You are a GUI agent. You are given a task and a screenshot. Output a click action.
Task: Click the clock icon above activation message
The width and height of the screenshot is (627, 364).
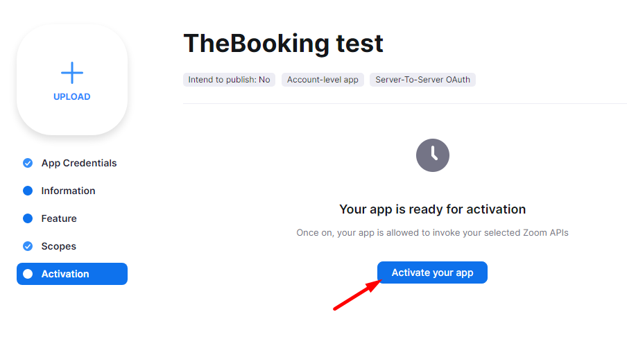point(433,155)
